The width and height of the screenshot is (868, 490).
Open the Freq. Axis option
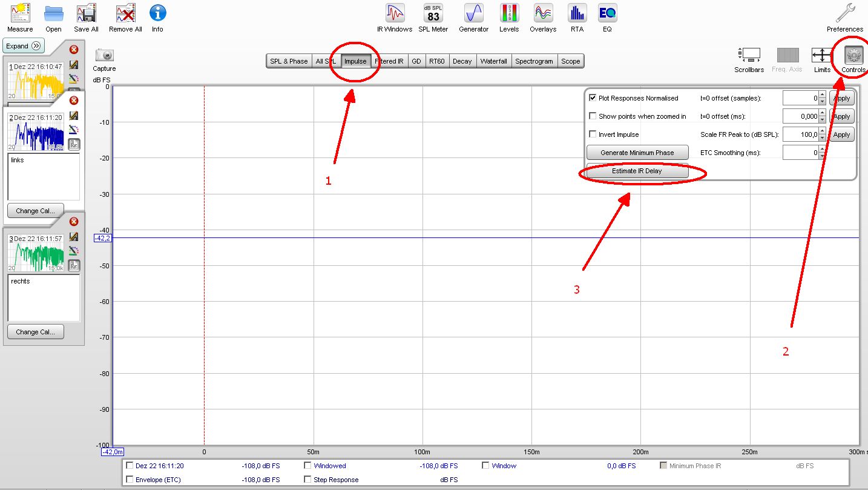point(787,60)
